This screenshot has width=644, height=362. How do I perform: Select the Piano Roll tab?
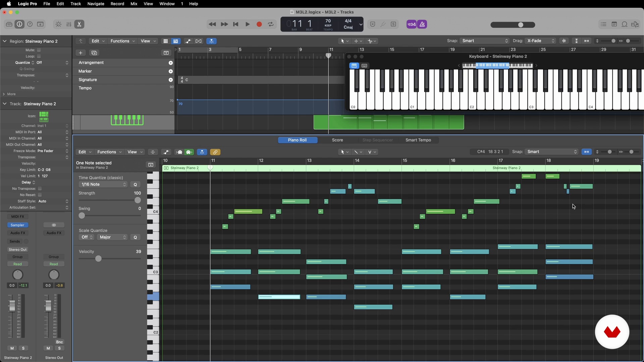pyautogui.click(x=297, y=140)
